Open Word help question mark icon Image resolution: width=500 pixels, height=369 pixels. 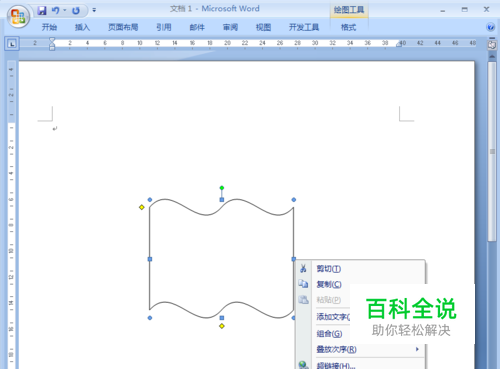pos(490,27)
